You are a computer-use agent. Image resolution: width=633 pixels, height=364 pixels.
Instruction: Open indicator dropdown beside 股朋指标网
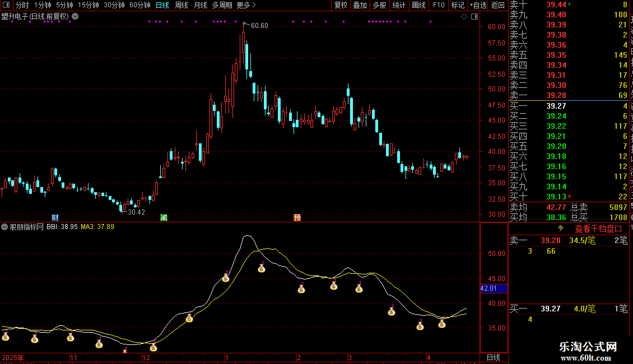coord(4,227)
